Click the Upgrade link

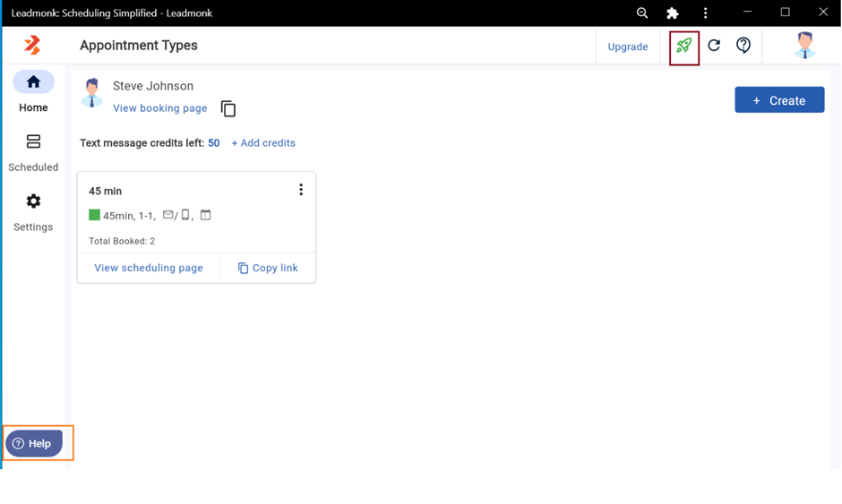coord(628,47)
